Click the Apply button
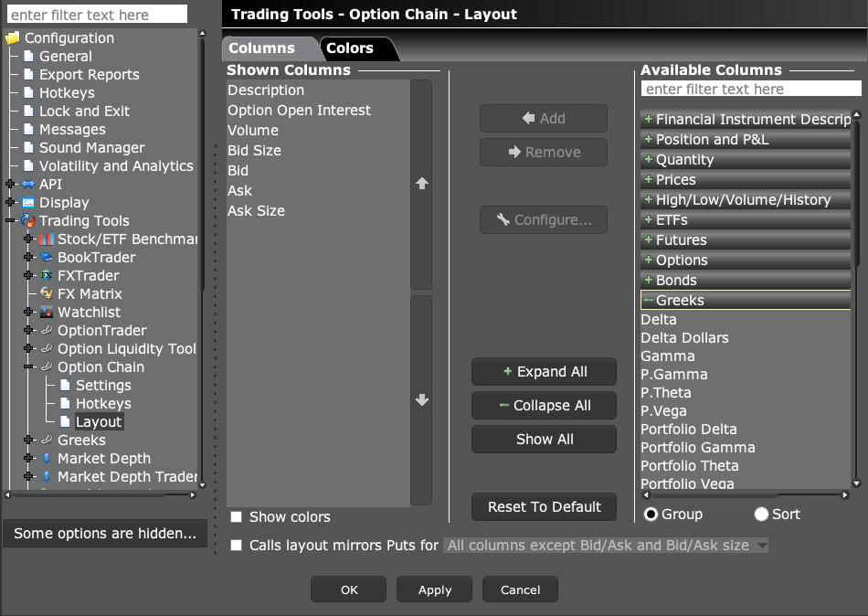 tap(435, 589)
